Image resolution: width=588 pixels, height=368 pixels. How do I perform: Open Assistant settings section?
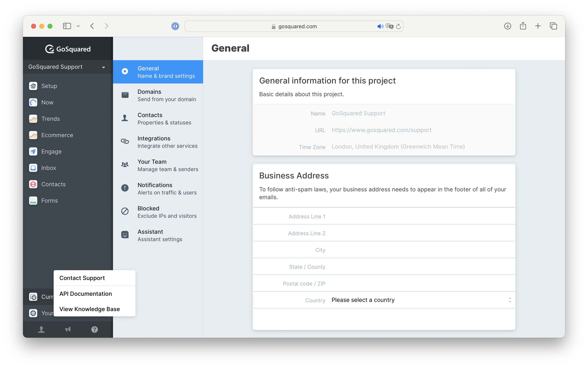pos(158,235)
